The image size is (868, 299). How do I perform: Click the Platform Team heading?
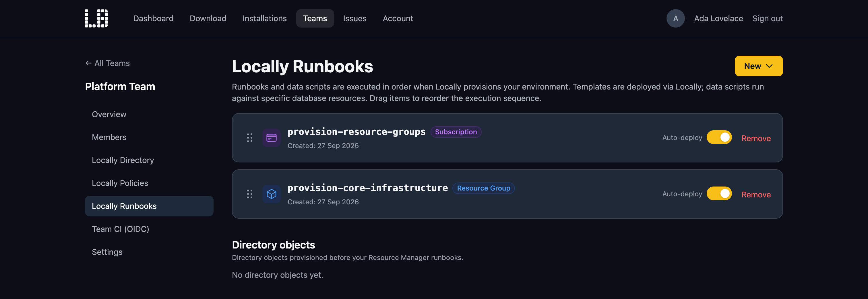[120, 86]
